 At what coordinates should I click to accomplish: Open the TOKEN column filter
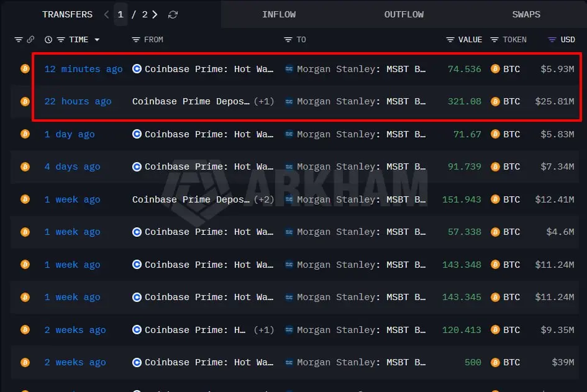point(494,40)
